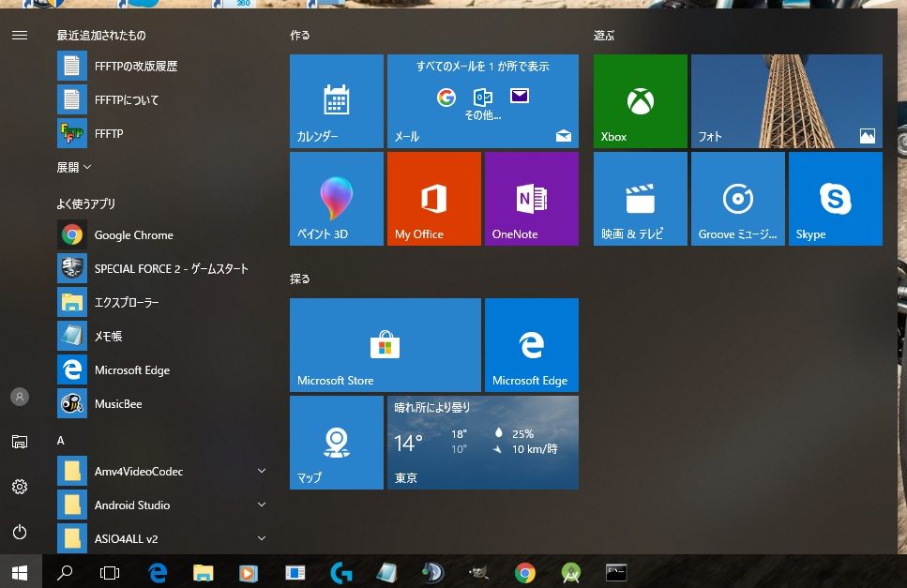The height and width of the screenshot is (588, 907).
Task: Open File Explorer from the taskbar
Action: tap(203, 572)
